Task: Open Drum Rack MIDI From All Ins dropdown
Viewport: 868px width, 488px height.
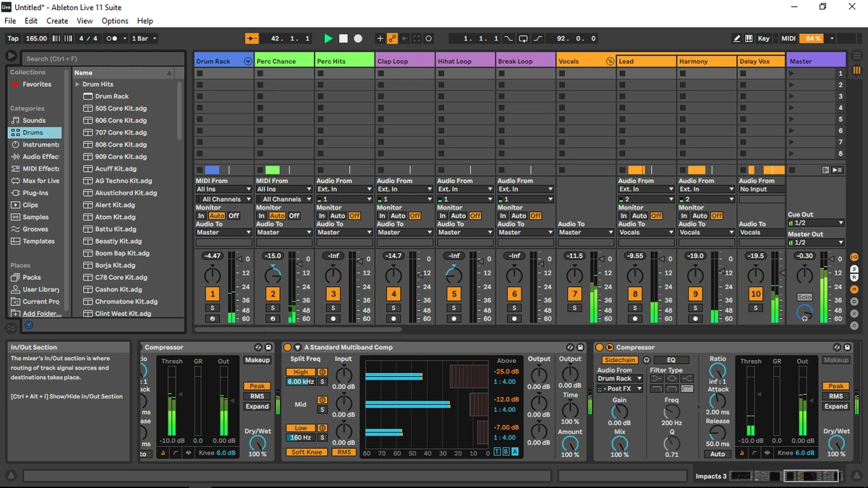Action: pyautogui.click(x=224, y=189)
